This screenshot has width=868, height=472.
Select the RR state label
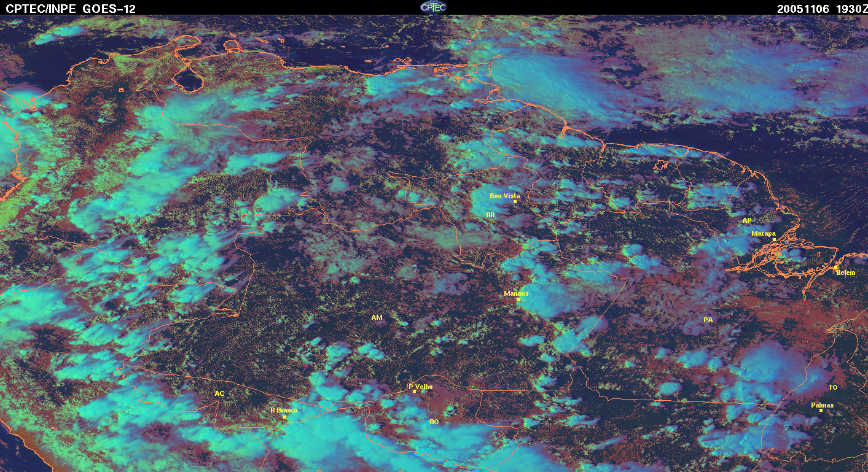490,215
